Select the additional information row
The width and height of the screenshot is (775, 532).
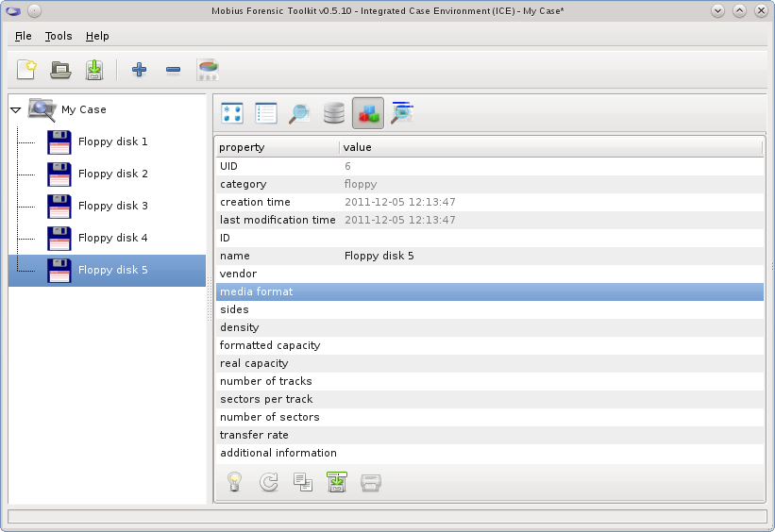[490, 453]
